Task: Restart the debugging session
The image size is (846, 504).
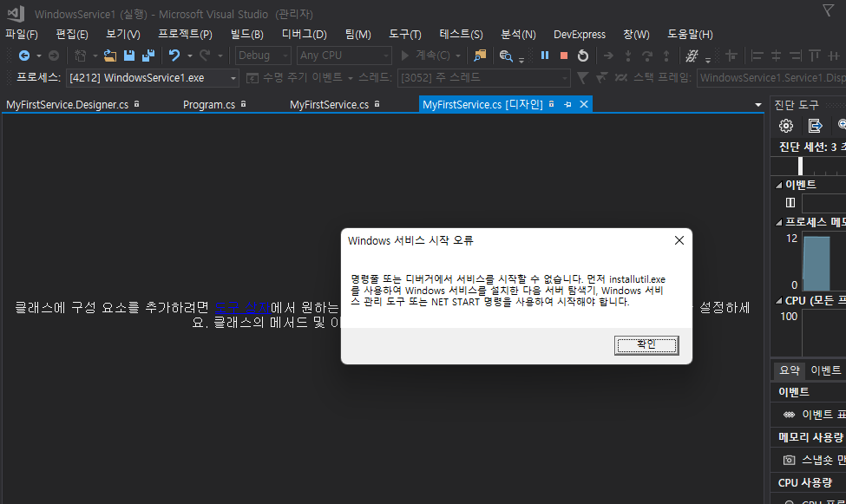Action: [x=583, y=56]
